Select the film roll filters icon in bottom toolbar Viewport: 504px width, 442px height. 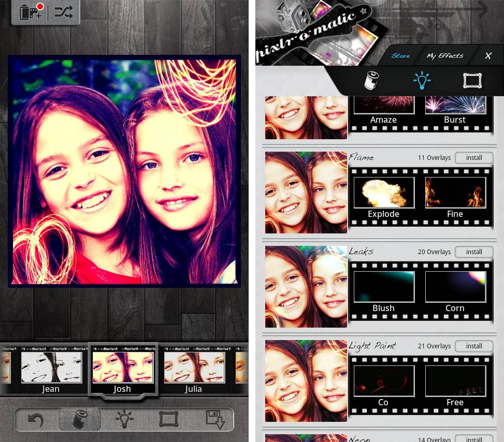79,419
